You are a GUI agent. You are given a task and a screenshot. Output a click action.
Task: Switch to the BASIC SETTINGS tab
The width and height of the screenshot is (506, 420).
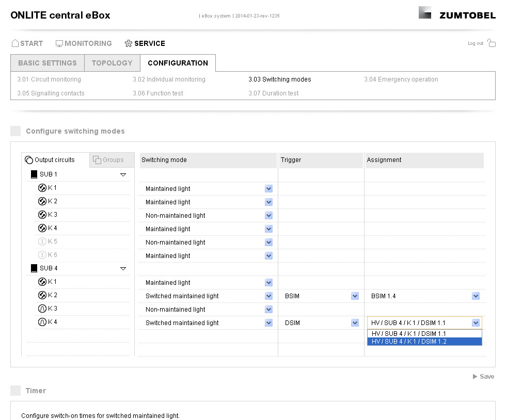point(48,63)
